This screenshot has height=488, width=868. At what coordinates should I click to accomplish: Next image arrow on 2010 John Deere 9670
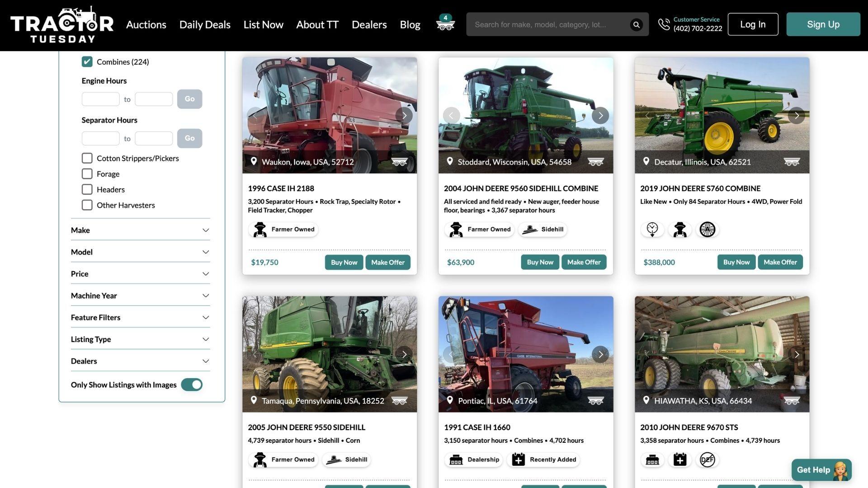pyautogui.click(x=796, y=354)
